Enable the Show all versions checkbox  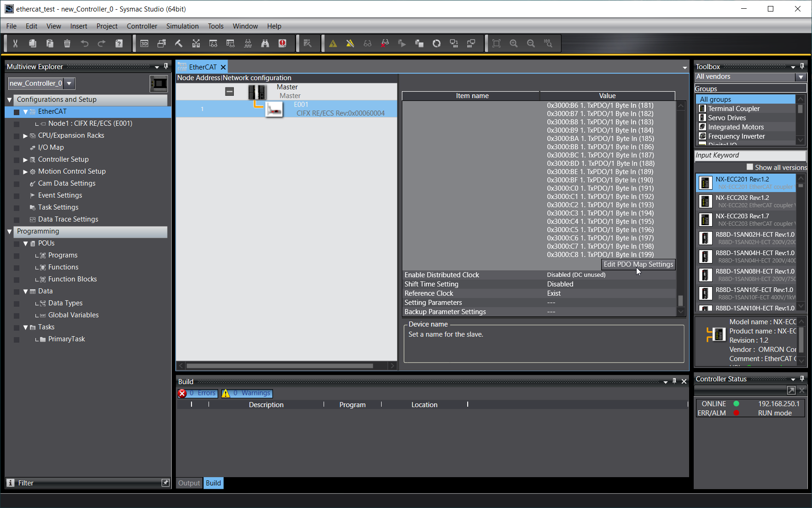tap(750, 167)
